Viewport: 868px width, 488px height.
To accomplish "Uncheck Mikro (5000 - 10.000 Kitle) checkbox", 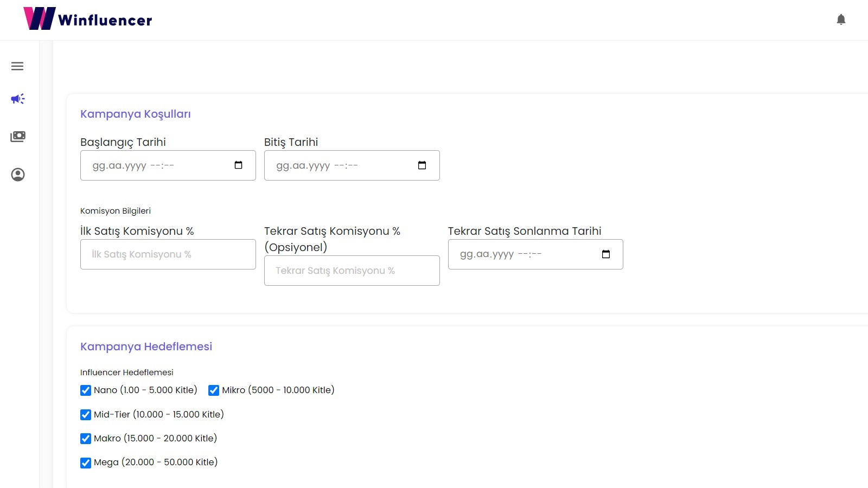I will [214, 390].
